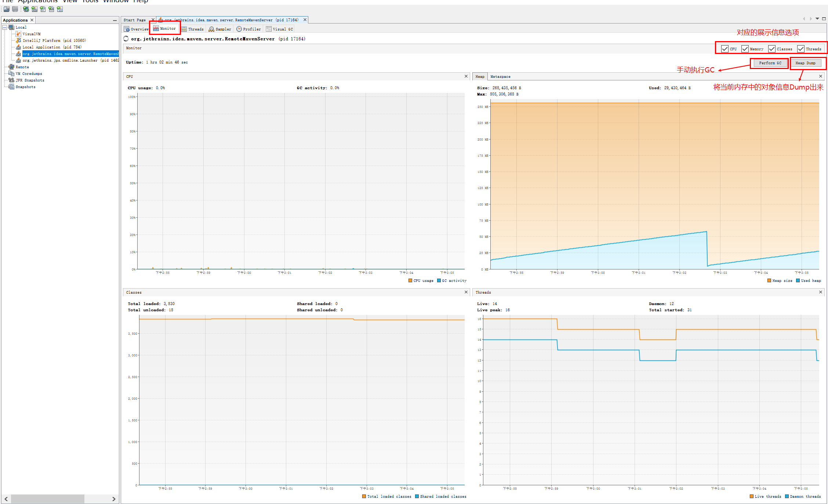Click the VM Coredumps icon in tree
The height and width of the screenshot is (504, 828).
(11, 73)
